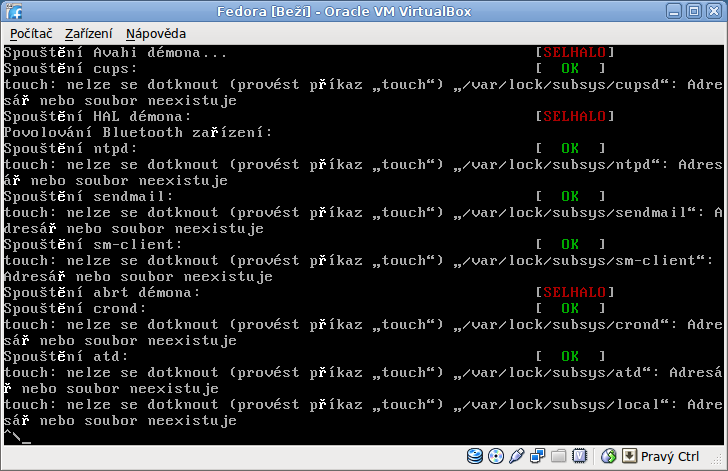
Task: Open the Nápověda menu
Action: 156,34
